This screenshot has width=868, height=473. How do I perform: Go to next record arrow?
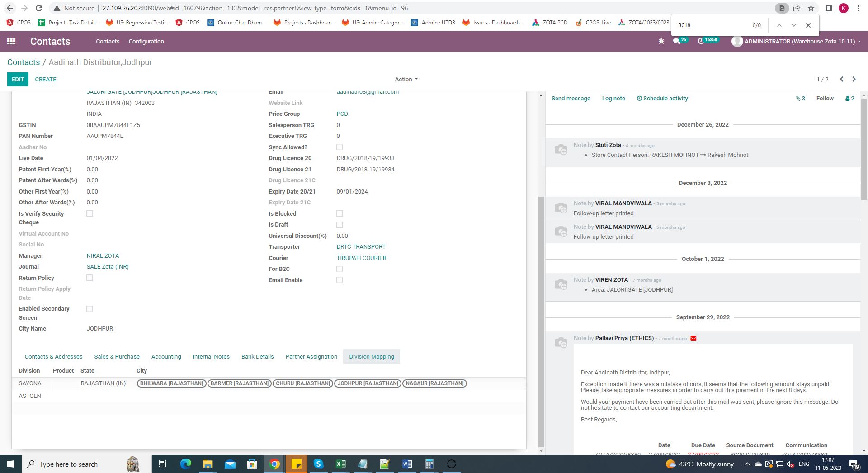(x=854, y=79)
